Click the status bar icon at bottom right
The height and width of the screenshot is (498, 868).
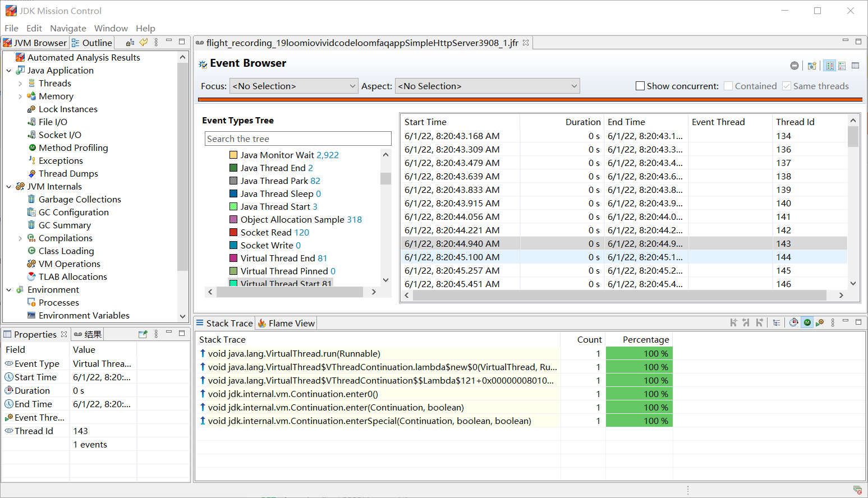click(x=857, y=490)
